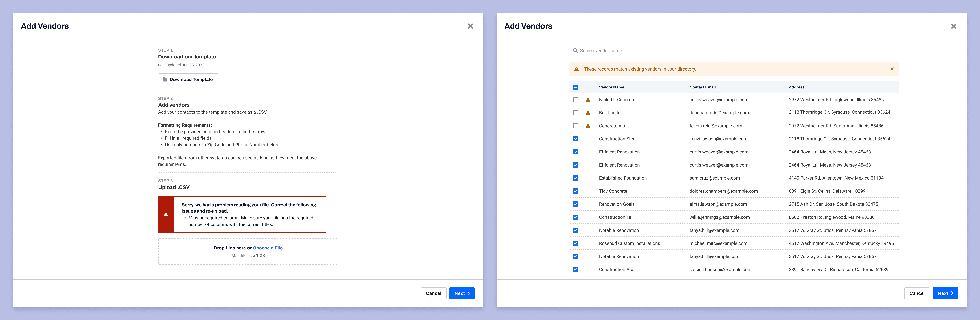Select the 8502 Preston Rd. address
This screenshot has height=320, width=980.
tap(832, 217)
